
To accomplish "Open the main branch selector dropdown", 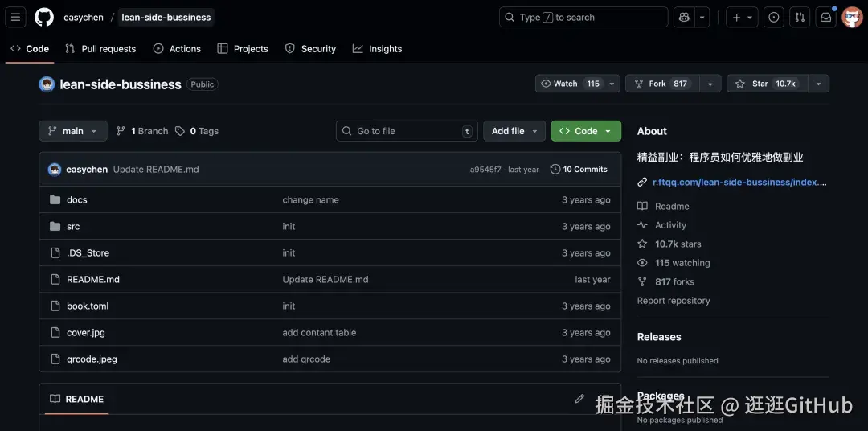I will pyautogui.click(x=73, y=131).
